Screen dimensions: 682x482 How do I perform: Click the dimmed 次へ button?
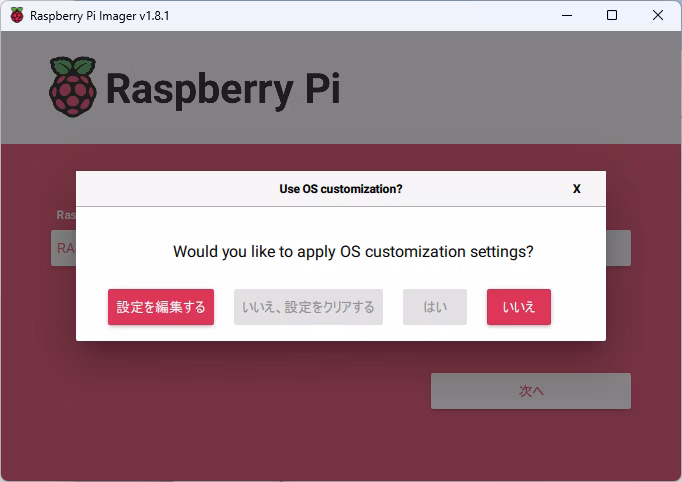coord(531,391)
